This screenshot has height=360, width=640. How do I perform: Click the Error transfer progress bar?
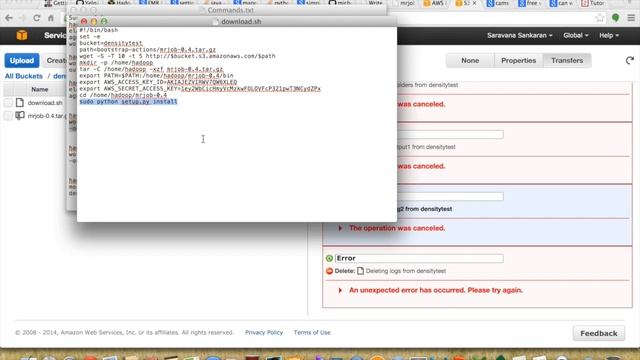coord(419,258)
